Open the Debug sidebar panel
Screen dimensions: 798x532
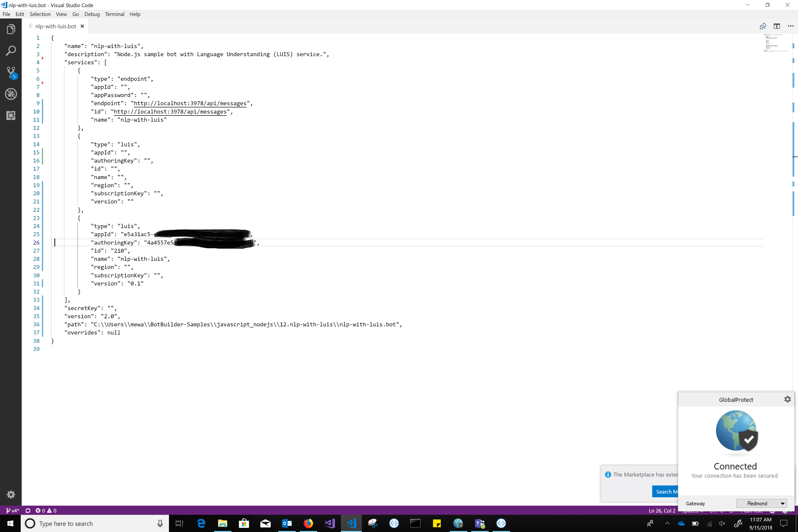[x=11, y=94]
